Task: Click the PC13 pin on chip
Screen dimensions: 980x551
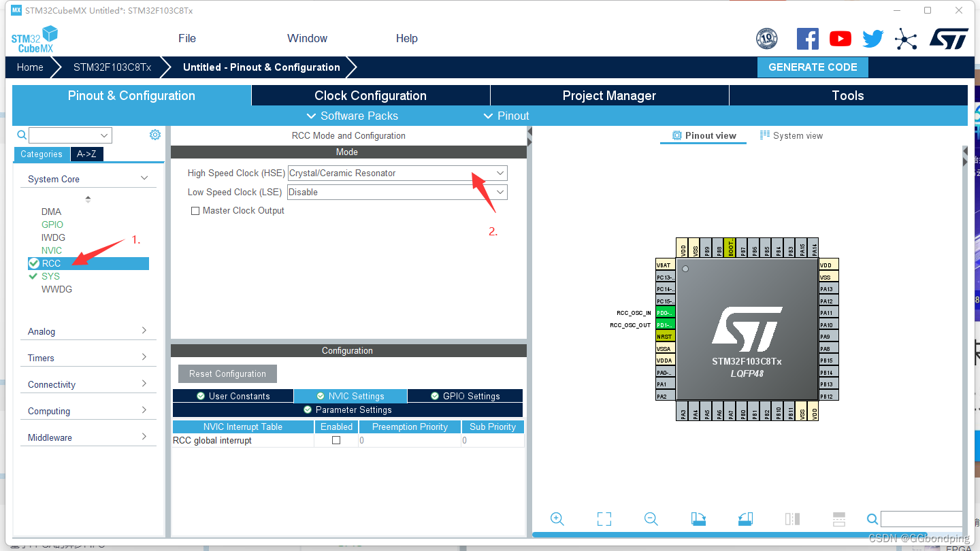Action: [x=665, y=278]
